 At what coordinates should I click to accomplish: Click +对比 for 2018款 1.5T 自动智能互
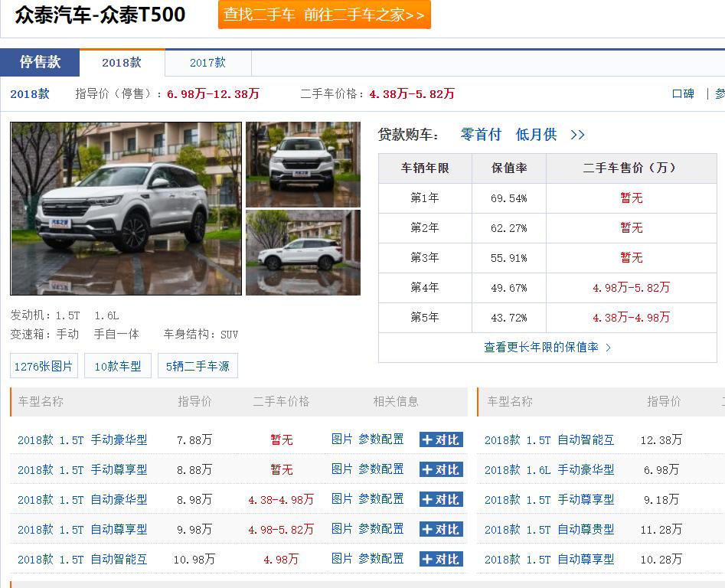(x=440, y=559)
